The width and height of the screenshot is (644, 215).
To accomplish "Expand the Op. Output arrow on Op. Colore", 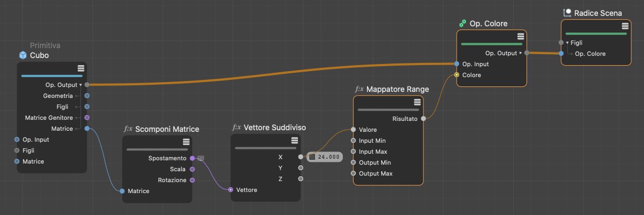I will tap(521, 53).
